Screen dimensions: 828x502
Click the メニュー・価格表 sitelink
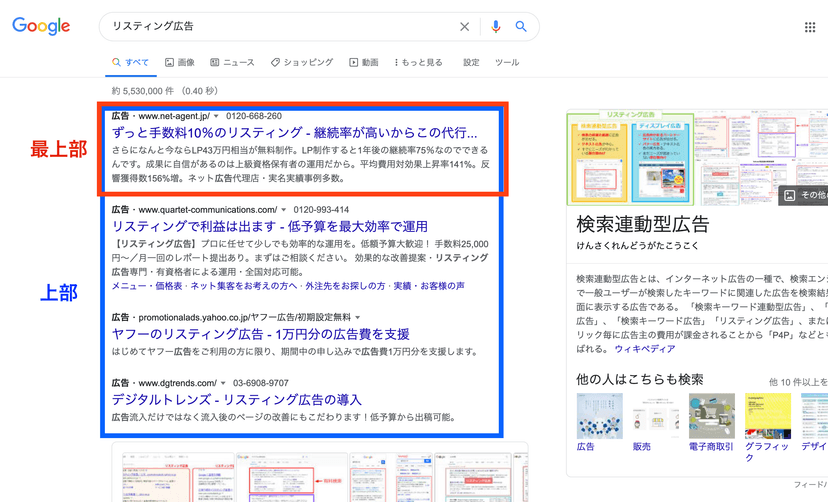pyautogui.click(x=147, y=286)
